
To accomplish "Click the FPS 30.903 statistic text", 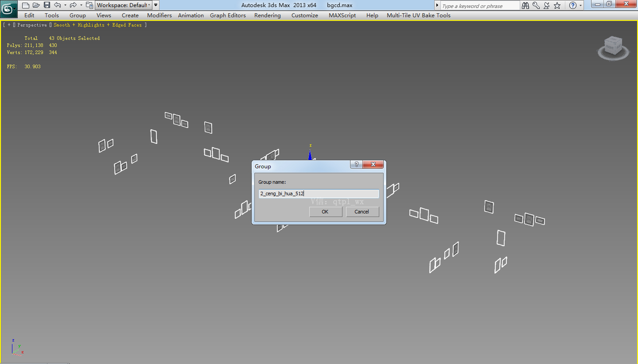I will [24, 66].
